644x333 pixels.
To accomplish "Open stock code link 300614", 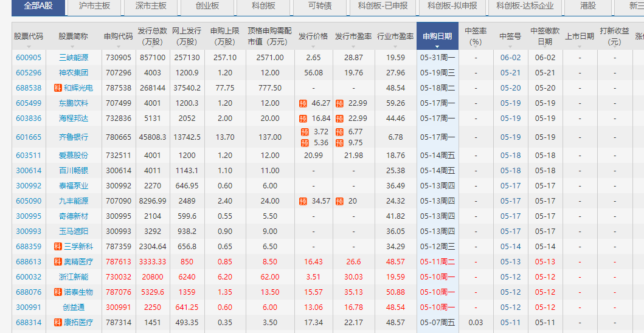I will [x=29, y=170].
